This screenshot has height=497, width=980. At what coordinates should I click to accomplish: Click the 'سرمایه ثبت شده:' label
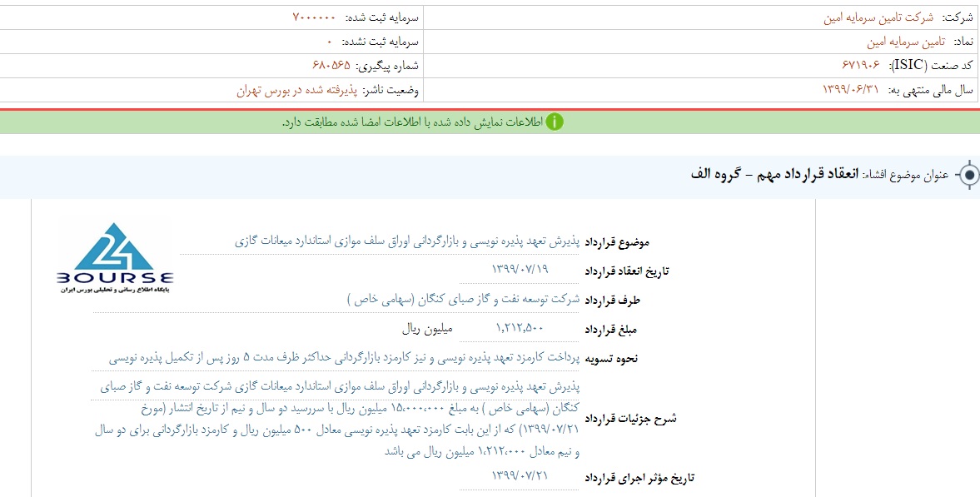pos(381,17)
